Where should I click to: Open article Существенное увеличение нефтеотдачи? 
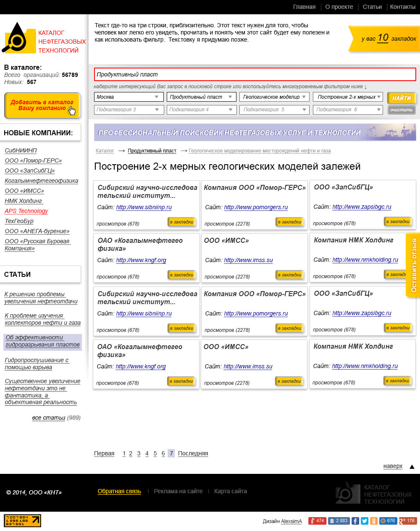pos(42,392)
